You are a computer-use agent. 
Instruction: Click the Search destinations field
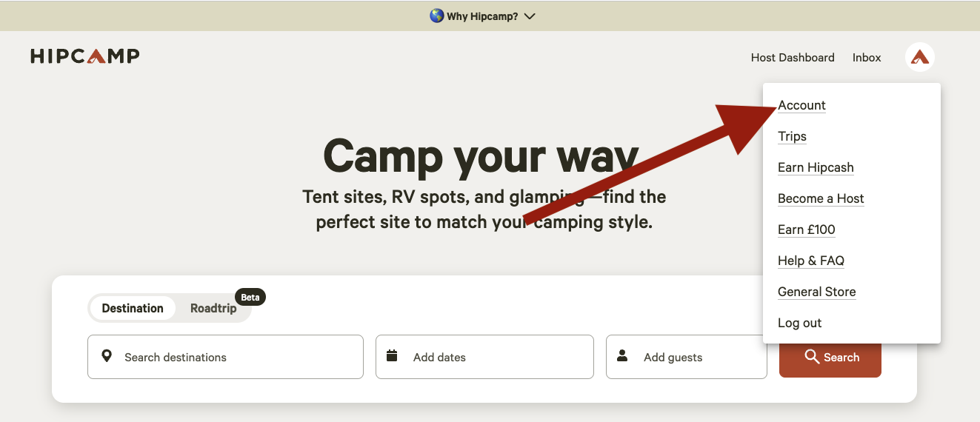(225, 357)
